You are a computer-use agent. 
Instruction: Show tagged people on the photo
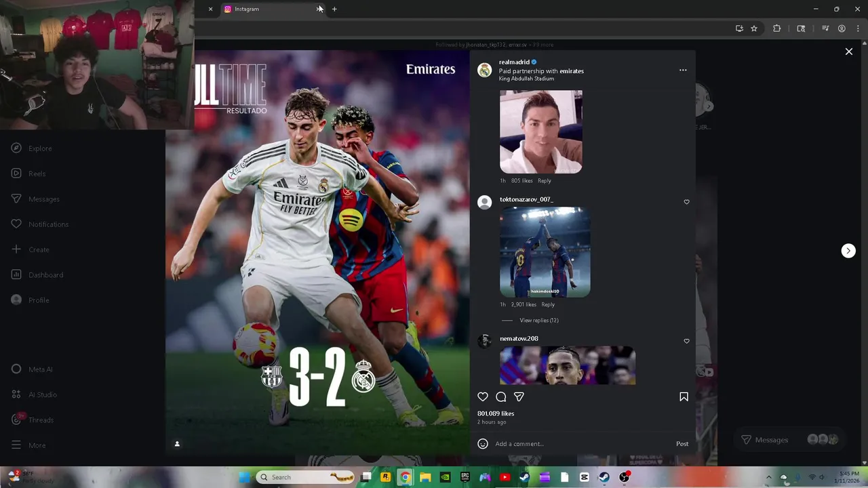coord(177,444)
